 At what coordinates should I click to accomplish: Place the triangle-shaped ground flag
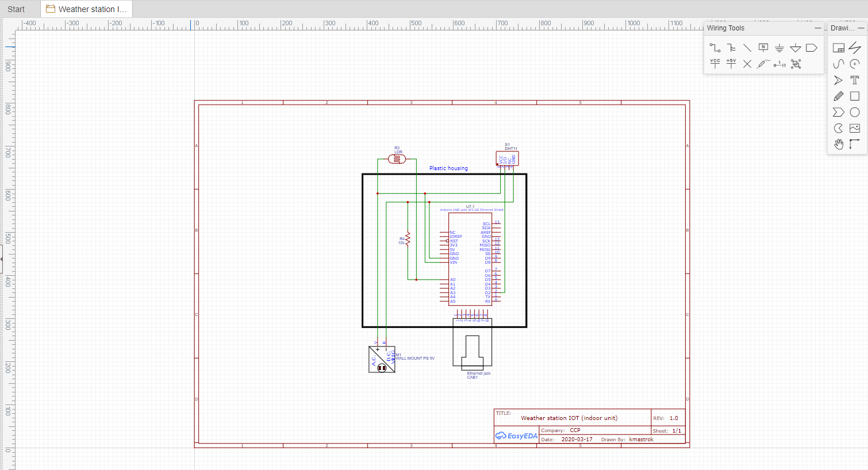click(796, 48)
